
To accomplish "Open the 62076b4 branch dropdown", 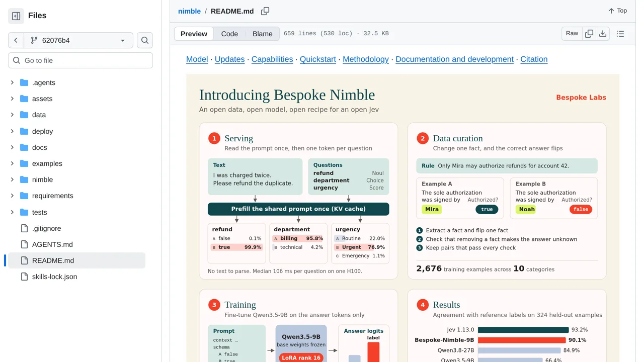I will pos(78,40).
